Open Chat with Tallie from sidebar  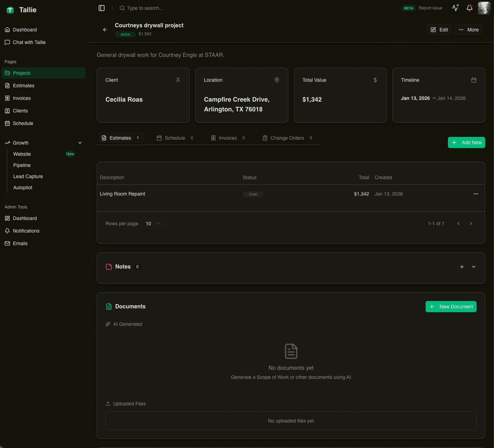[29, 42]
